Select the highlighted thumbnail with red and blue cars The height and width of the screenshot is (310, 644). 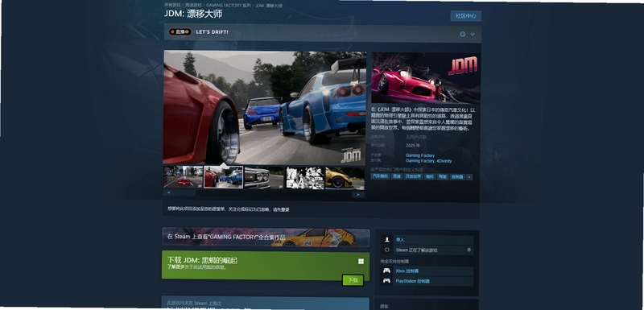(x=224, y=177)
